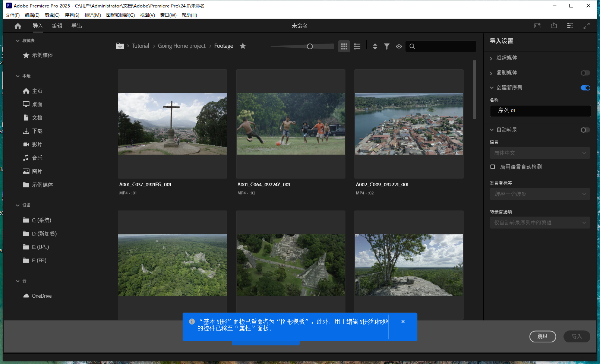The image size is (600, 364).
Task: Collapse the Devices (设备) sidebar group
Action: click(18, 205)
